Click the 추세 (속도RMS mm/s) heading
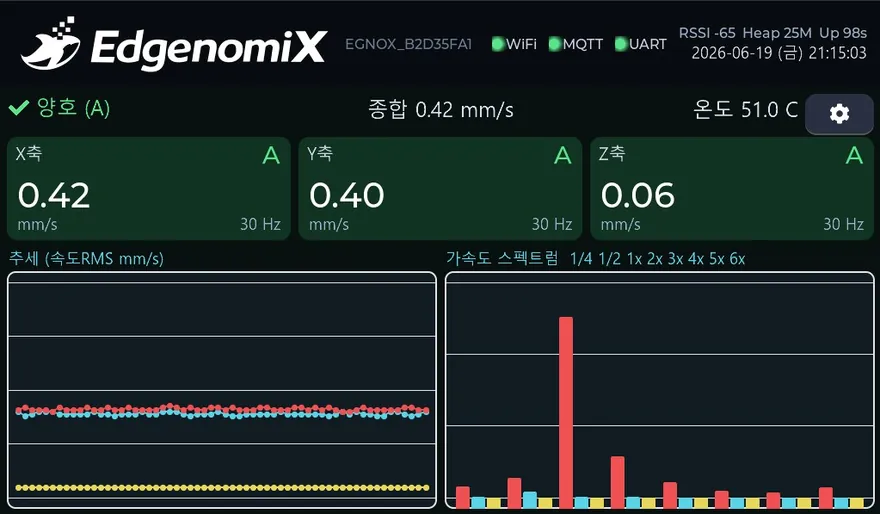Image resolution: width=880 pixels, height=514 pixels. click(x=86, y=259)
